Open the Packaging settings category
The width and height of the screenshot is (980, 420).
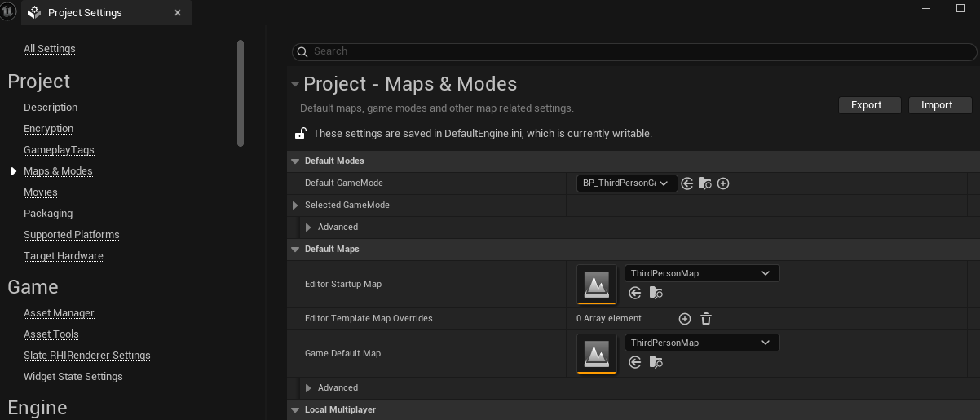tap(48, 214)
